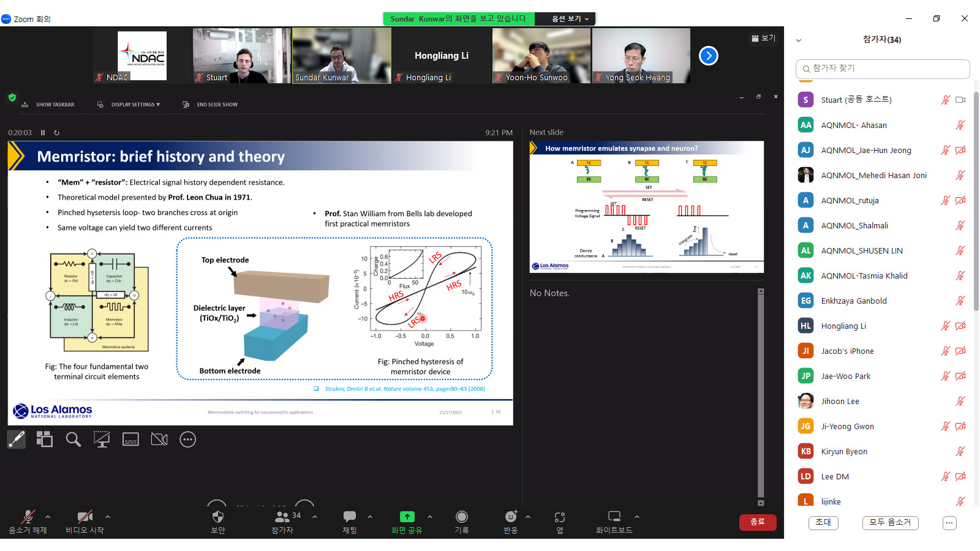Expand video options caret
The height and width of the screenshot is (551, 980).
(x=108, y=517)
